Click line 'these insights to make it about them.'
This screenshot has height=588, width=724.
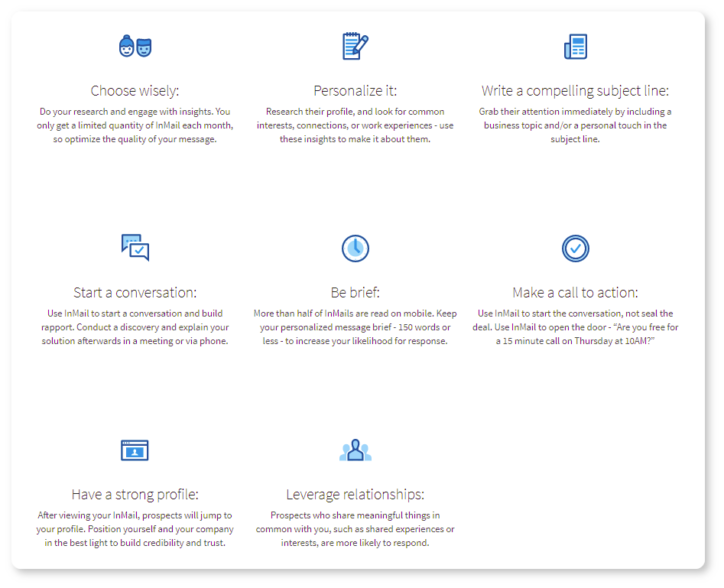(x=355, y=139)
